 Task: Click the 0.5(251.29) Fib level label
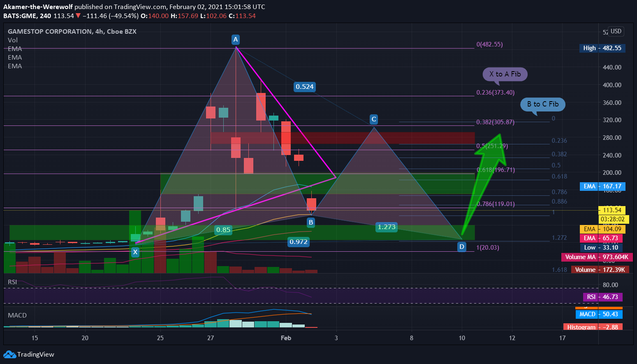pyautogui.click(x=492, y=146)
